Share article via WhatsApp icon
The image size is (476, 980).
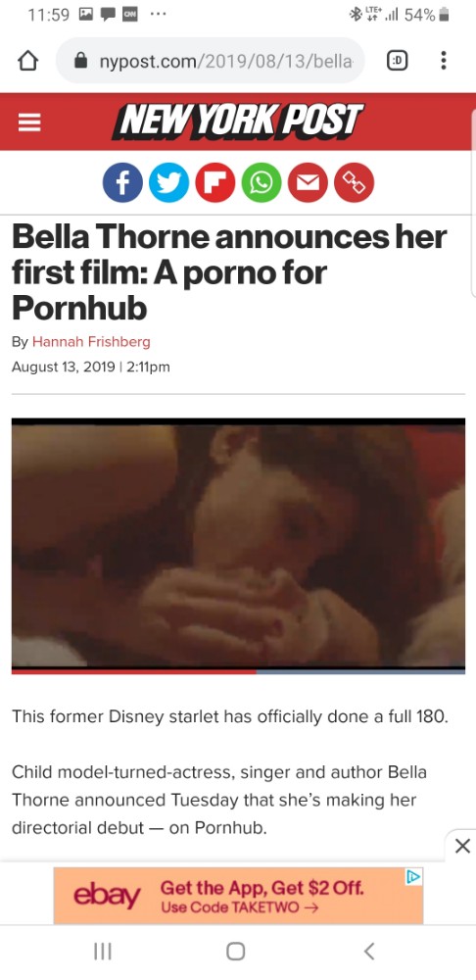coord(262,182)
